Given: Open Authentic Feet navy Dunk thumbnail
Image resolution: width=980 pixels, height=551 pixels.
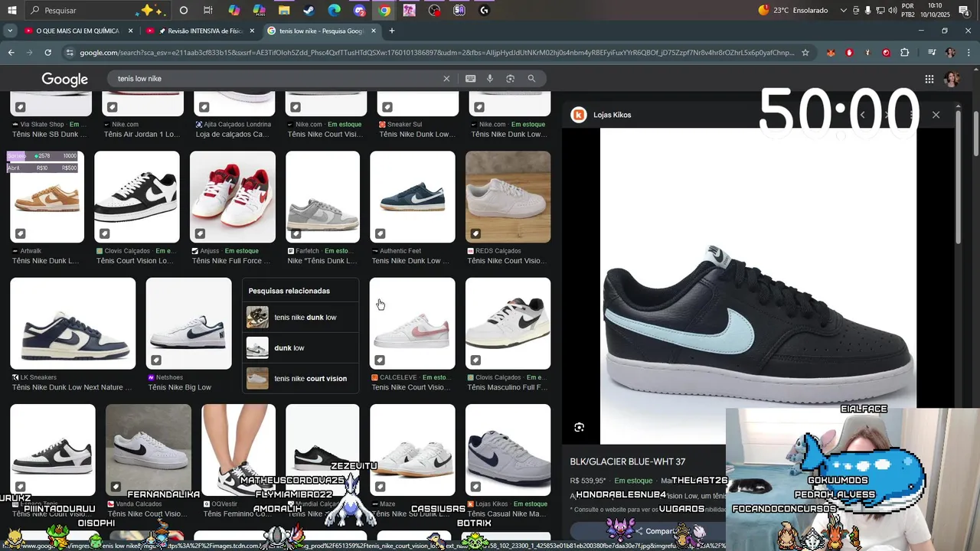Looking at the screenshot, I should pos(413,197).
